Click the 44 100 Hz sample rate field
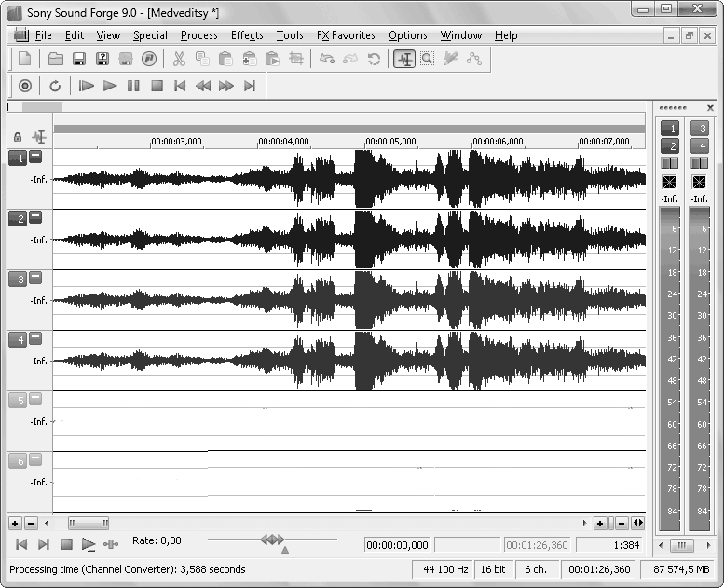This screenshot has height=588, width=724. tap(444, 569)
